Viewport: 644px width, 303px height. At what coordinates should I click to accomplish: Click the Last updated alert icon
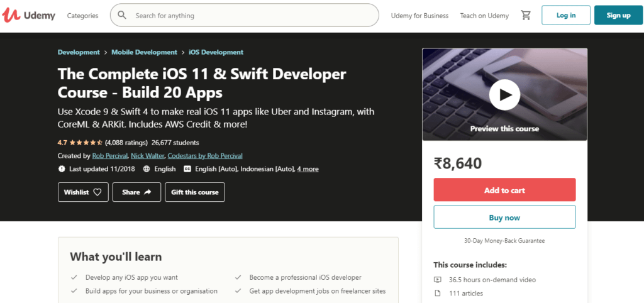click(62, 168)
